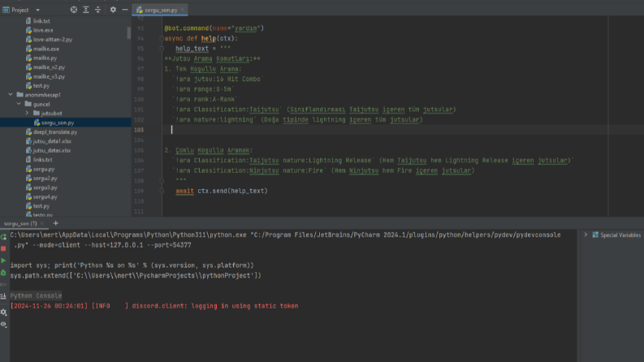Click the 'await' keyword on line 109
This screenshot has width=644, height=362.
pyautogui.click(x=184, y=191)
